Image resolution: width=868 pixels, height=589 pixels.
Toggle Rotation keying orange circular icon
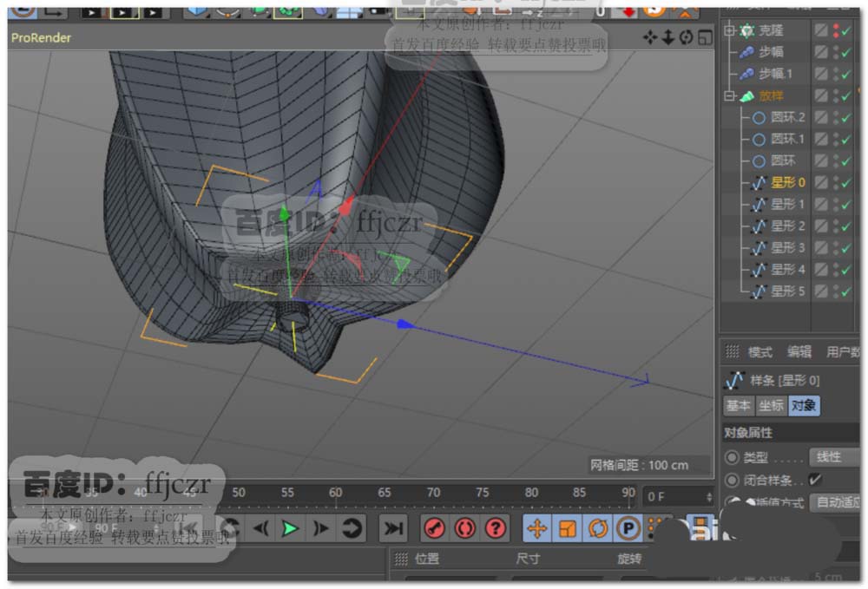tap(598, 529)
